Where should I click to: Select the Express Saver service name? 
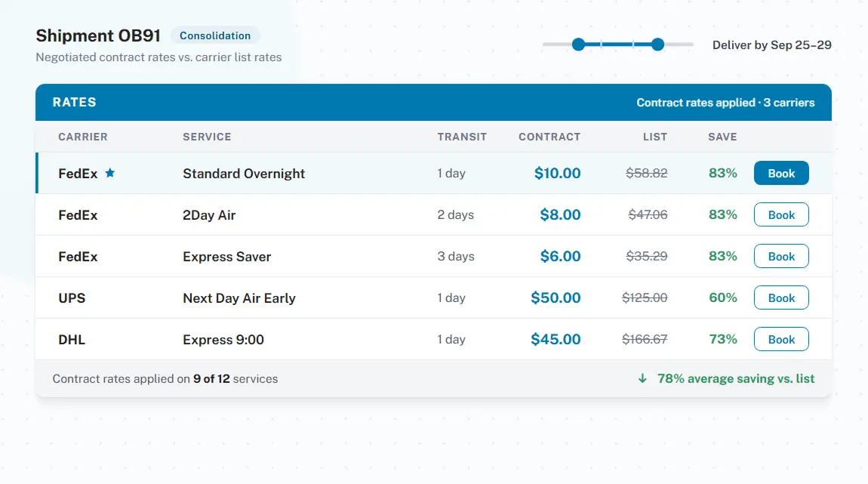(227, 257)
